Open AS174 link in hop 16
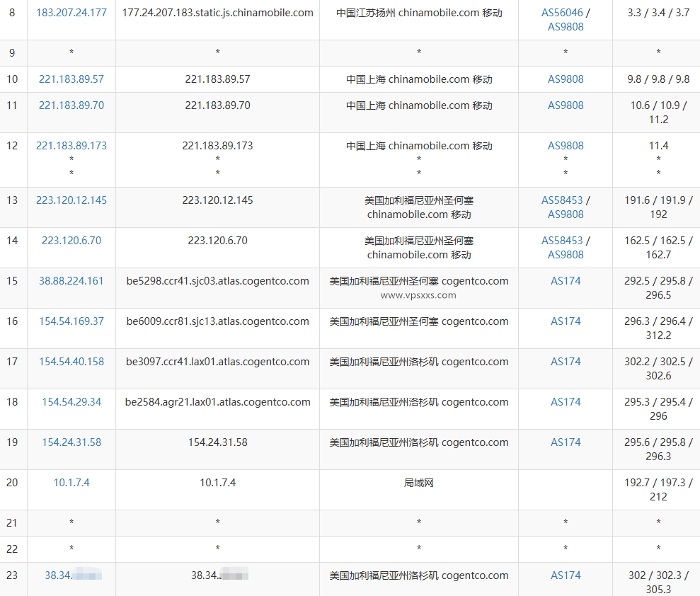Viewport: 700px width, 596px height. pos(566,321)
